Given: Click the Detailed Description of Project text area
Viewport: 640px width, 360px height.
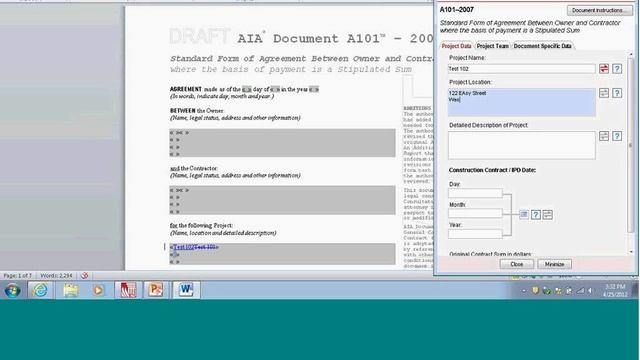Looking at the screenshot, I should tap(521, 145).
